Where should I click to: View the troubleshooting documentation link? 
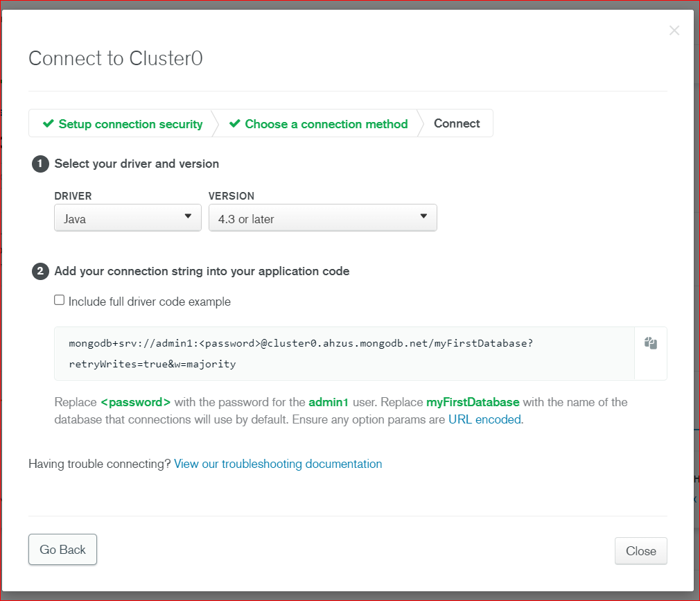(277, 464)
